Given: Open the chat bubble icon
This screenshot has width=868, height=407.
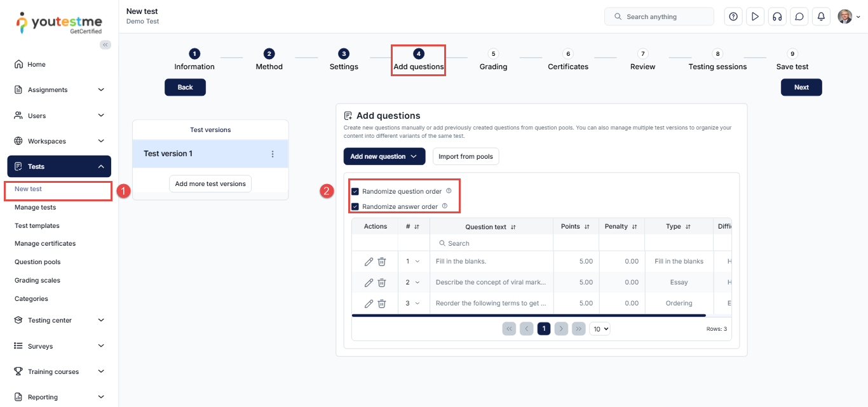Looking at the screenshot, I should 799,17.
